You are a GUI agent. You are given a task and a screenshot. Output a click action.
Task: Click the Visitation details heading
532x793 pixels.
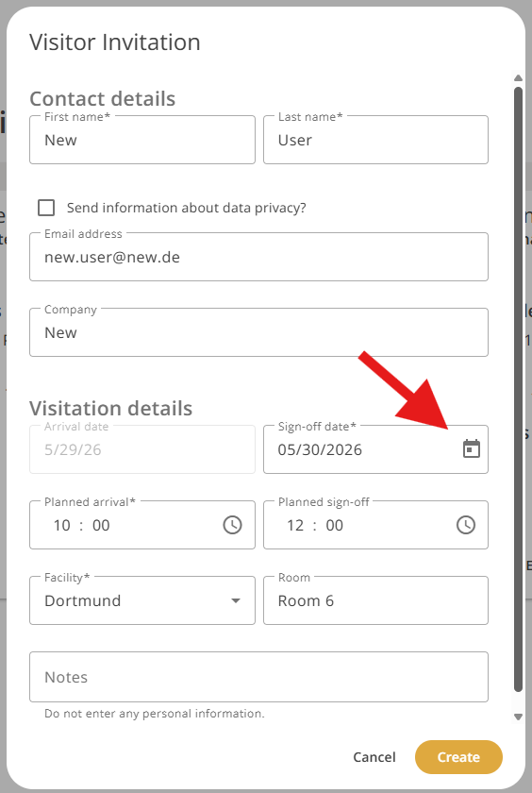pyautogui.click(x=110, y=408)
